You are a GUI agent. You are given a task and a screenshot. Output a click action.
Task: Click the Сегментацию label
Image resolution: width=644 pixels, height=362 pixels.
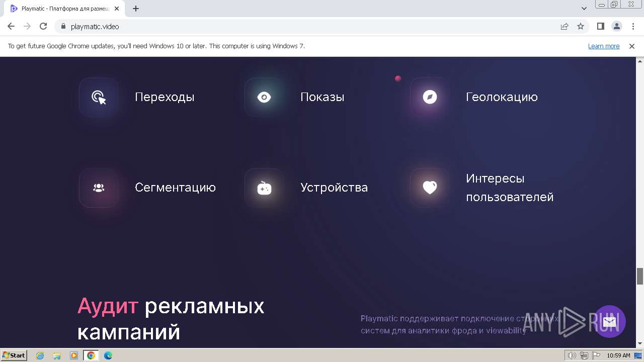tap(175, 188)
